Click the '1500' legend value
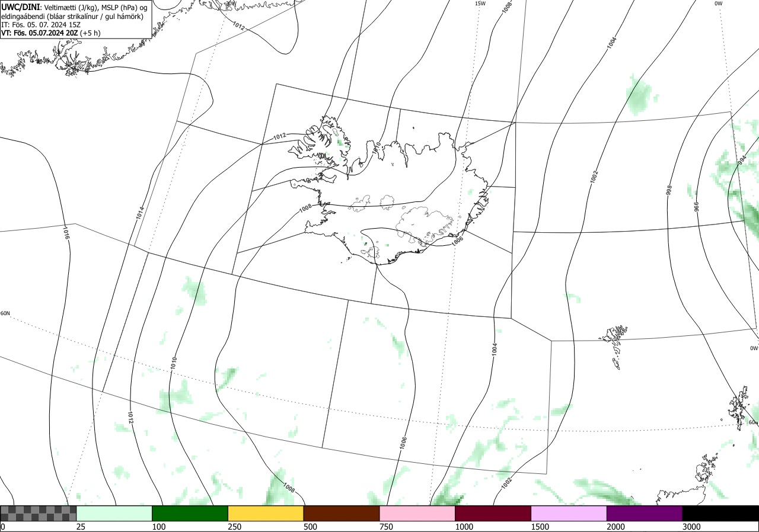The image size is (759, 532). pyautogui.click(x=540, y=527)
